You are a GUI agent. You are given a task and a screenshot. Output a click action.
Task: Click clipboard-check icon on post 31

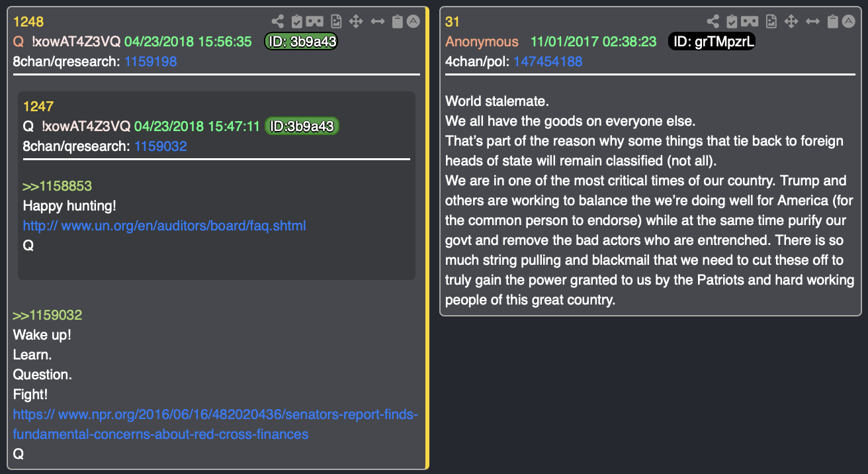731,21
